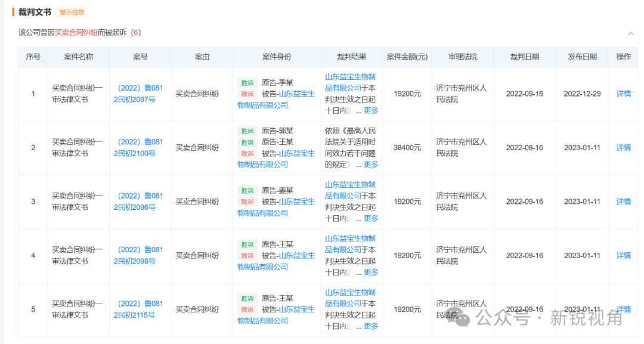This screenshot has height=344, width=644.
Task: Open case number (2022)鲁0812民初2098号
Action: tap(138, 255)
